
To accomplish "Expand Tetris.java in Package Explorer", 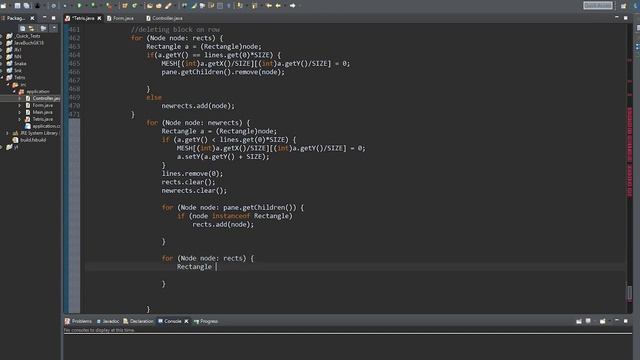I will (20, 119).
